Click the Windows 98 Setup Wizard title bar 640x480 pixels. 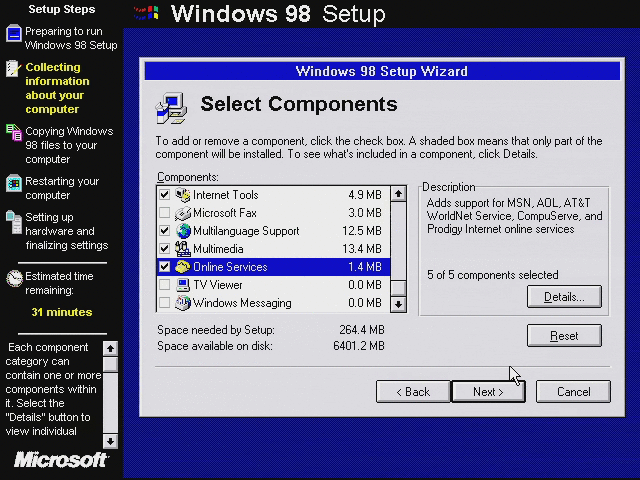(382, 71)
